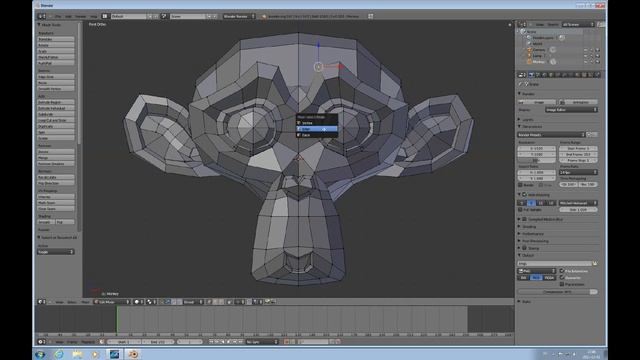Open the Render menu in top header
640x360 pixels.
(x=80, y=16)
